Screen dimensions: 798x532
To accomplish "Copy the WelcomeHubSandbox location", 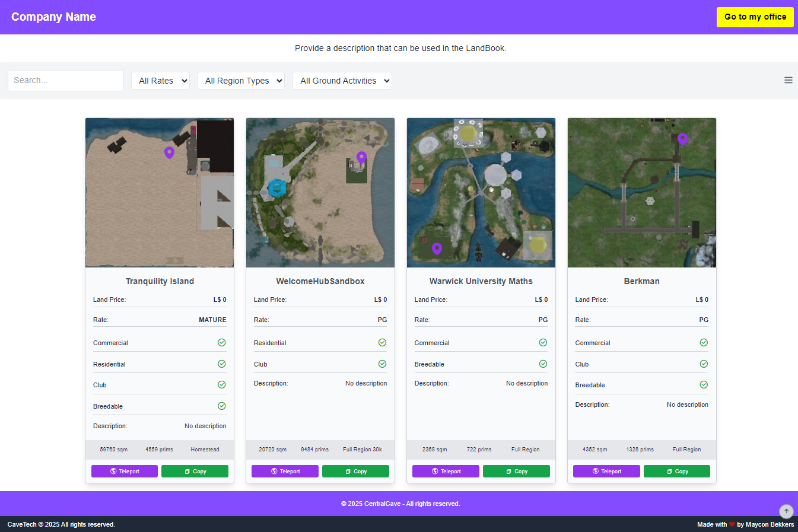I will coord(355,471).
